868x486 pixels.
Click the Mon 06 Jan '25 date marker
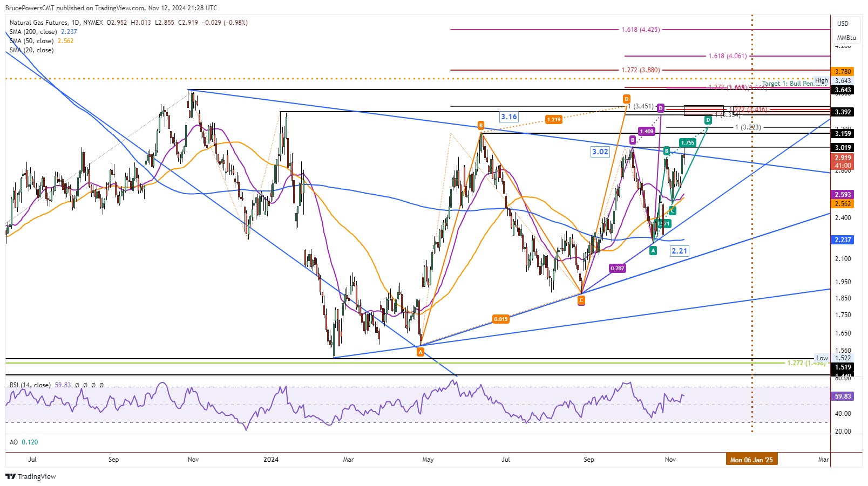tap(751, 460)
